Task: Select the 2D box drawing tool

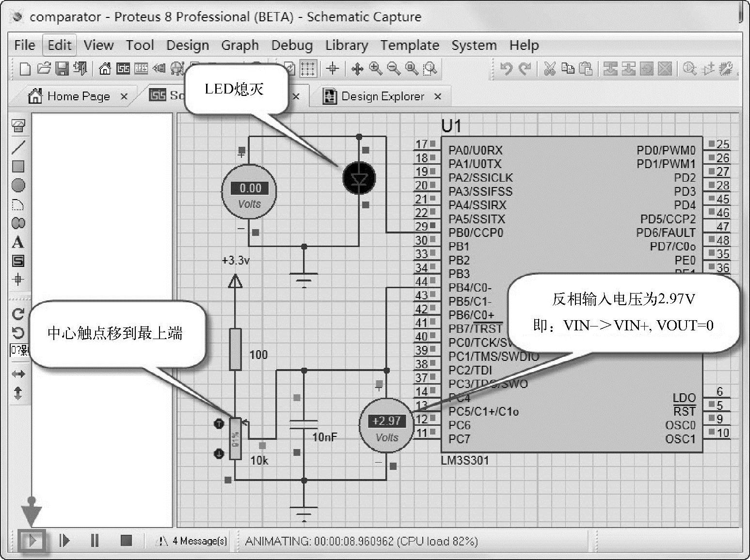Action: [18, 166]
